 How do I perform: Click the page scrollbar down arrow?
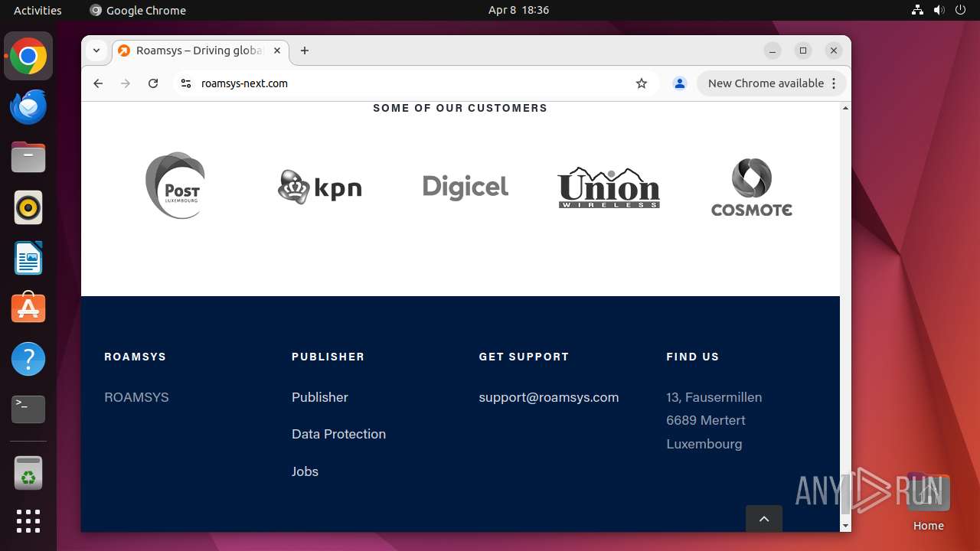click(845, 526)
